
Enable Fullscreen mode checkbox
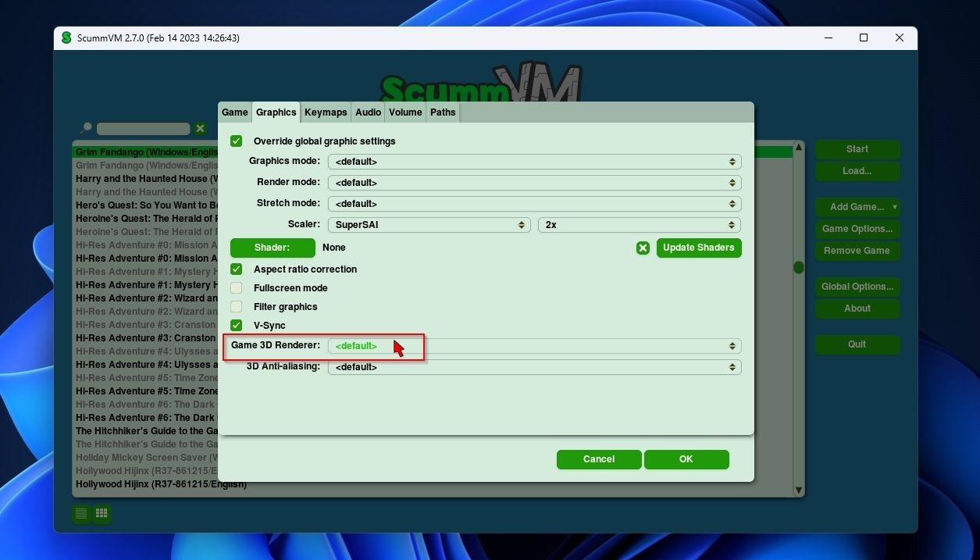[237, 288]
